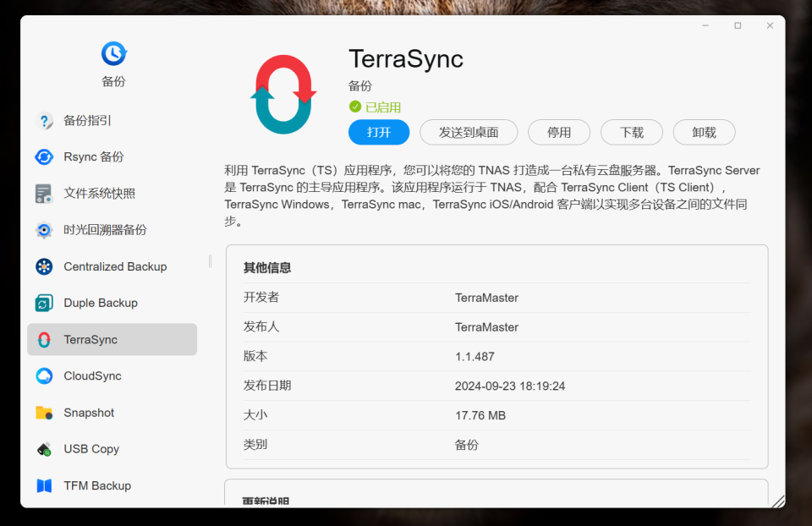Click the blue 打开 button
The height and width of the screenshot is (526, 812).
point(379,133)
